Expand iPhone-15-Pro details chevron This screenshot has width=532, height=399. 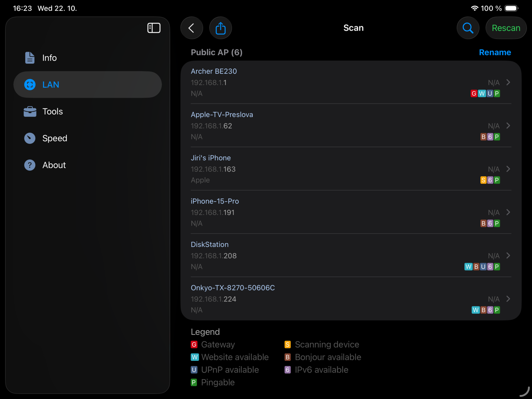point(508,212)
